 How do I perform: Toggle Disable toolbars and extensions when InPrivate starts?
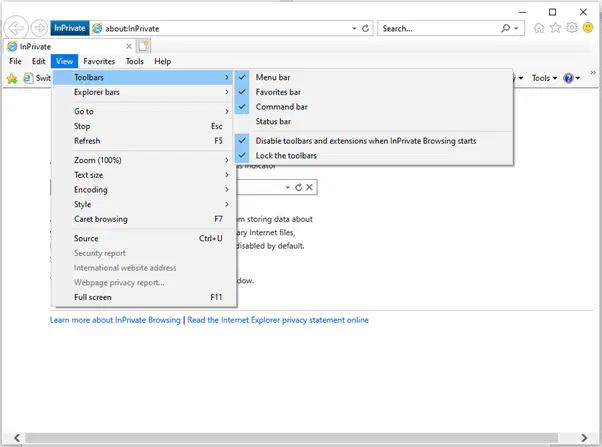click(374, 141)
